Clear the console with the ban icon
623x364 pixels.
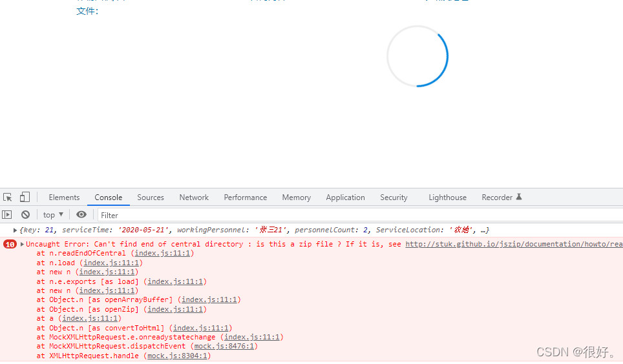pyautogui.click(x=25, y=215)
